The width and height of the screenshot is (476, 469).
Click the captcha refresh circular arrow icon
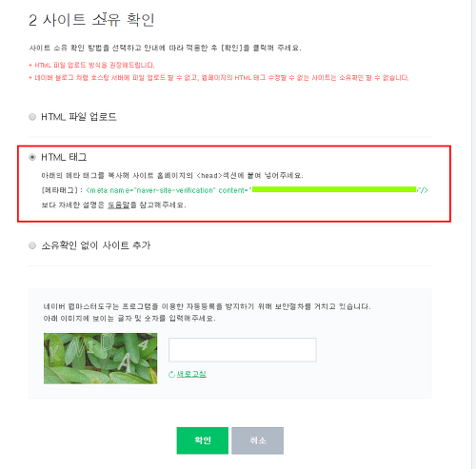point(171,375)
